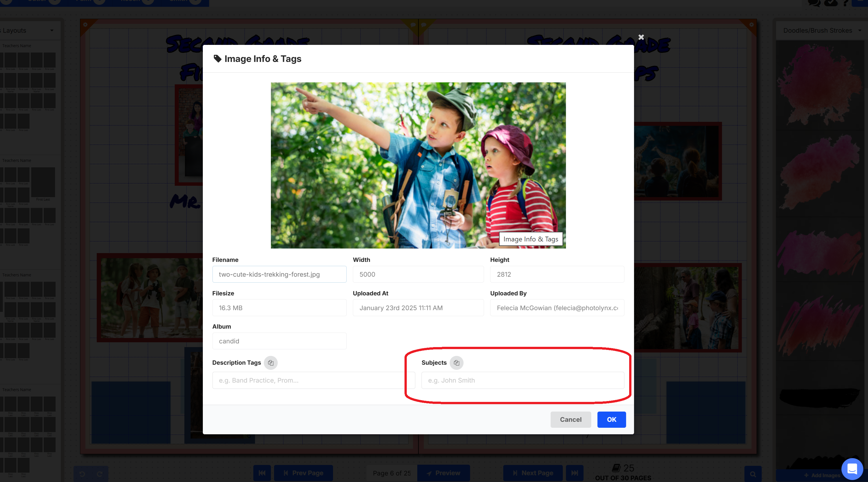The height and width of the screenshot is (482, 868).
Task: Jump to last page icon
Action: [x=574, y=473]
